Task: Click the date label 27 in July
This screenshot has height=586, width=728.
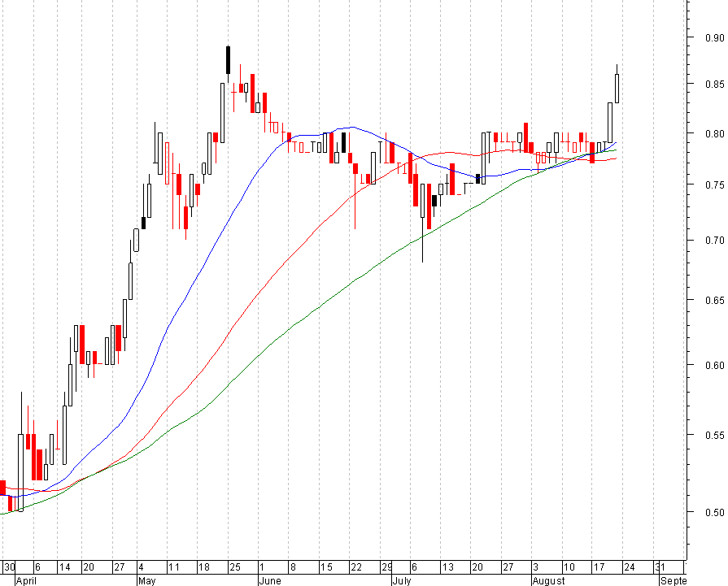Action: click(508, 567)
